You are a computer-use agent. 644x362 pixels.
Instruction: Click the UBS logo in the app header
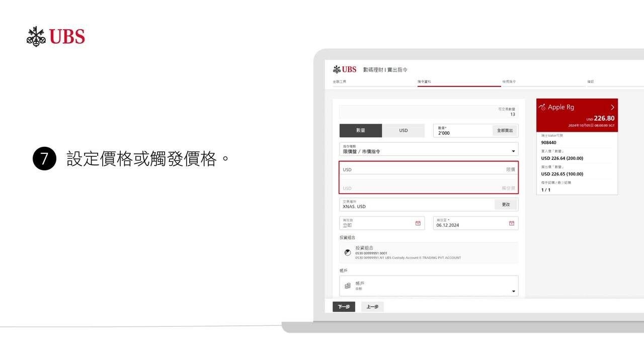coord(345,69)
